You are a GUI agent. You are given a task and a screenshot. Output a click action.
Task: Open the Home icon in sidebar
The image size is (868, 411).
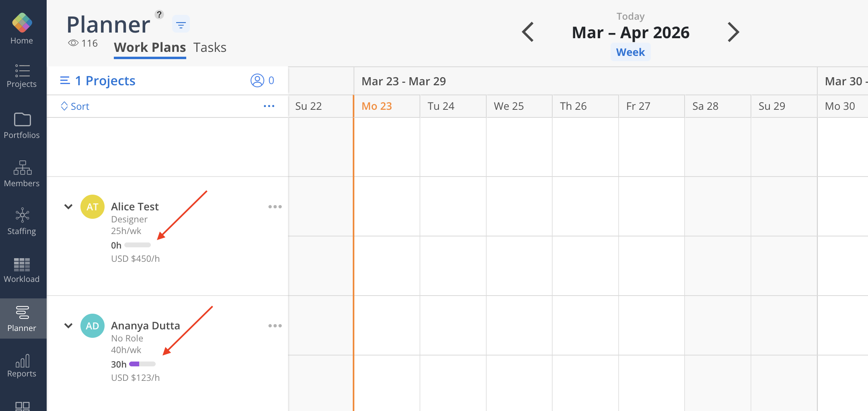tap(22, 23)
